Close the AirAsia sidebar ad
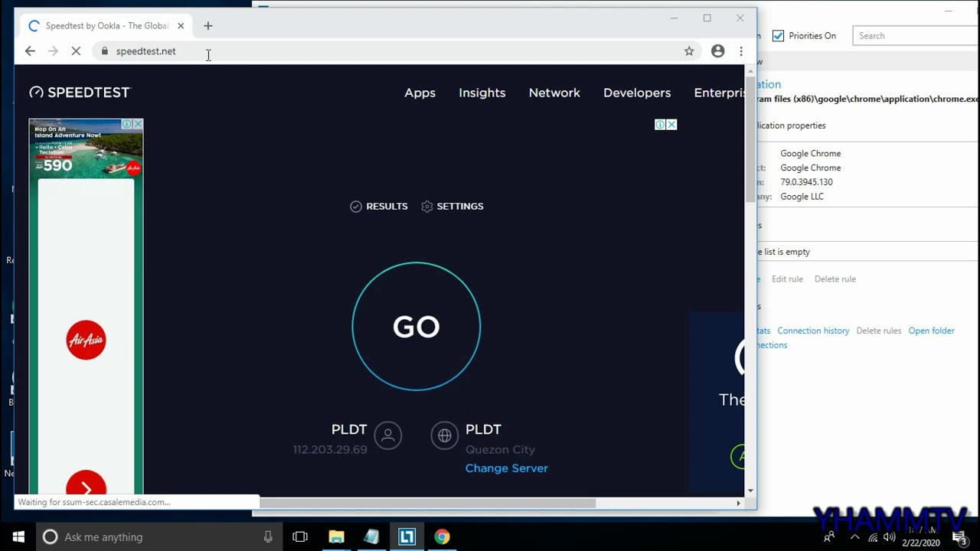Viewport: 980px width, 551px height. (138, 124)
